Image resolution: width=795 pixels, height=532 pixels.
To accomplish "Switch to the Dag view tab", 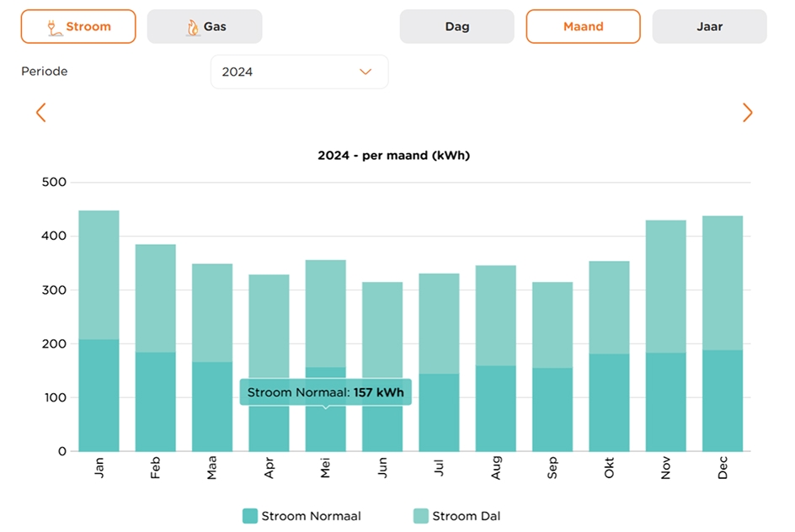I will pyautogui.click(x=456, y=27).
